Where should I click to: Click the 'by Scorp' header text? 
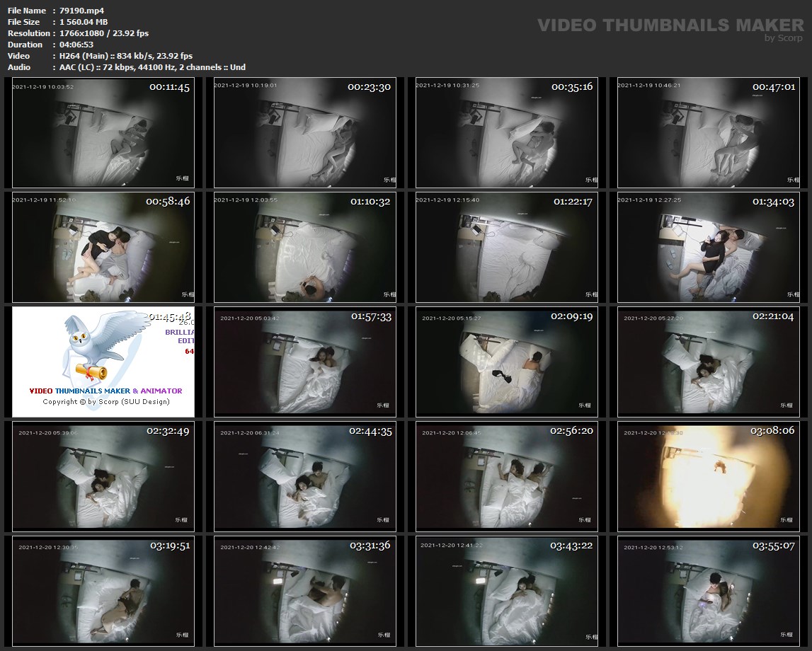784,38
